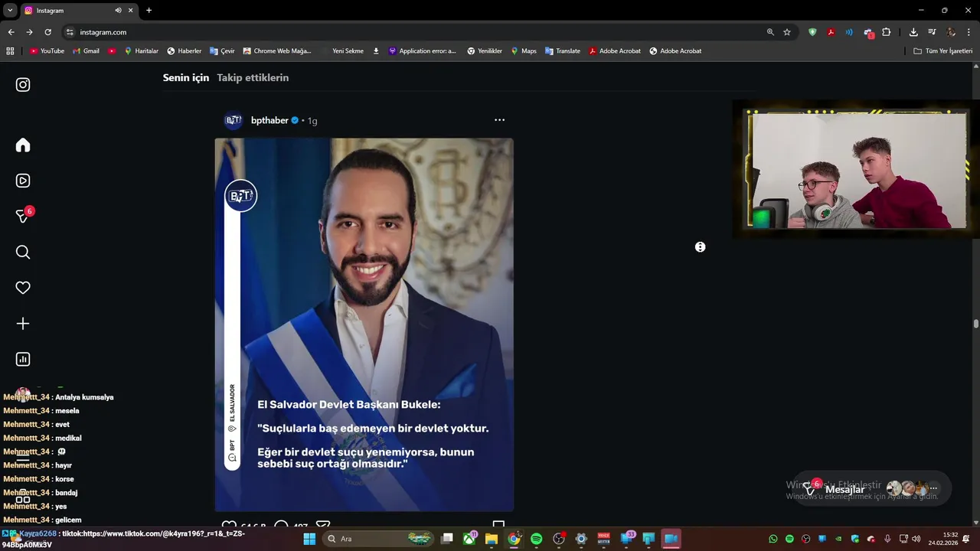Viewport: 980px width, 551px height.
Task: Open Chrome Web Mağazası bookmark
Action: (277, 51)
